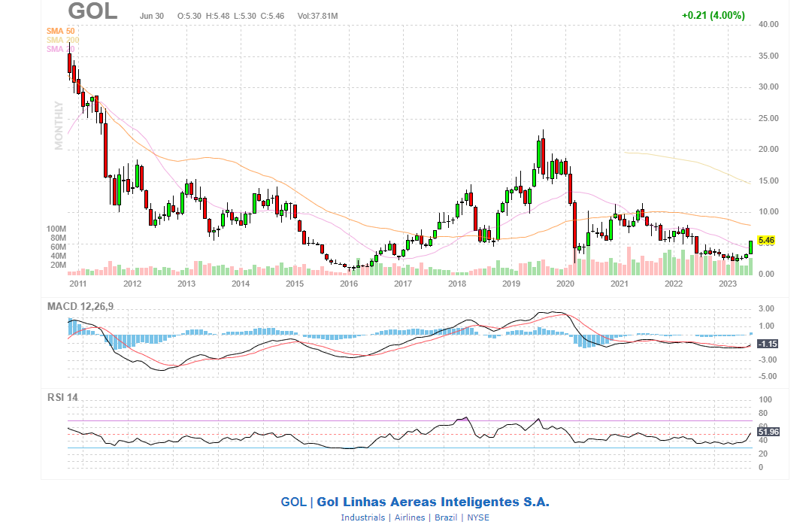Click the GOL ticker link below chart

[293, 502]
